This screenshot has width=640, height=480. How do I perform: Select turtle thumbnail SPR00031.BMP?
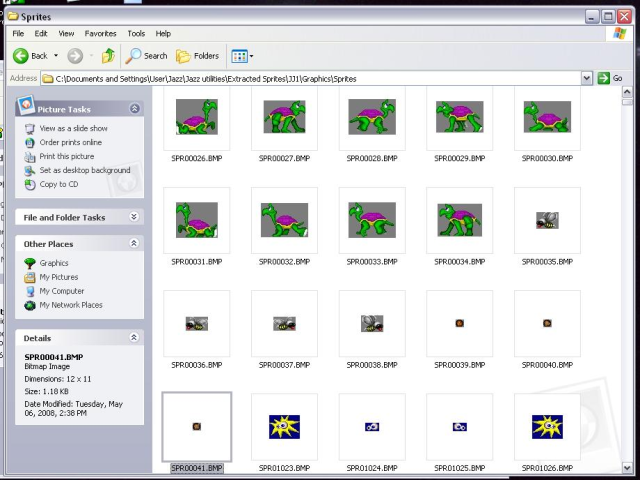click(x=197, y=220)
